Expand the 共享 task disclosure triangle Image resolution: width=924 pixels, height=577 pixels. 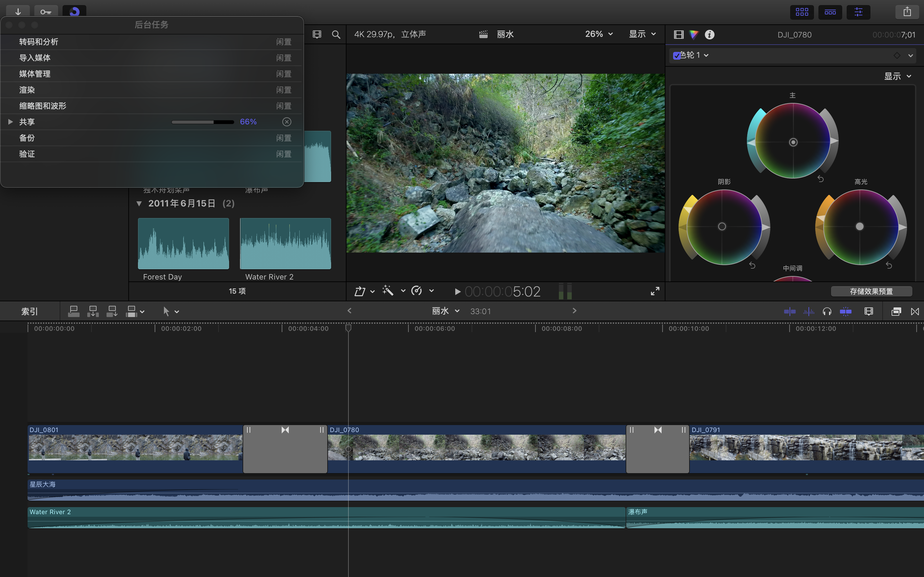click(11, 122)
